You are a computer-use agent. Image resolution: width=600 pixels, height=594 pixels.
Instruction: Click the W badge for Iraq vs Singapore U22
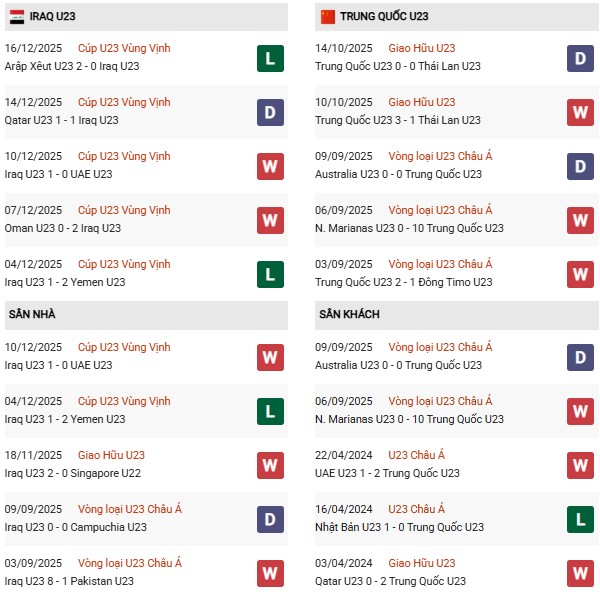point(269,465)
